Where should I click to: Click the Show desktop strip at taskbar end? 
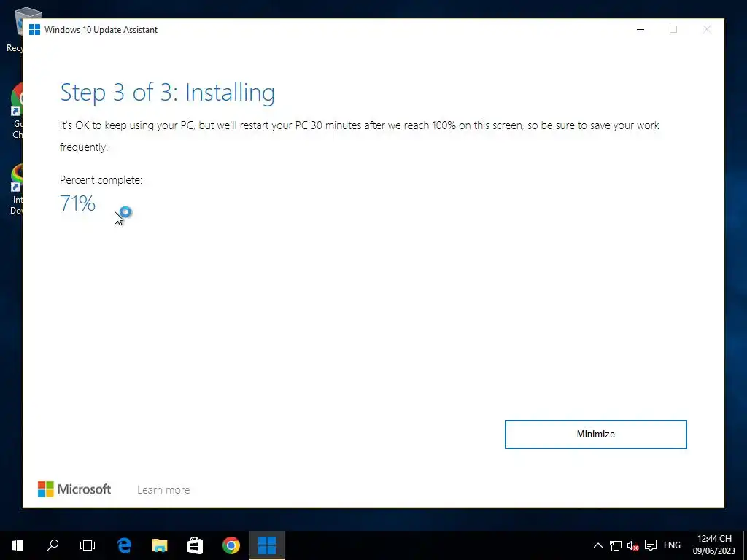[x=745, y=545]
